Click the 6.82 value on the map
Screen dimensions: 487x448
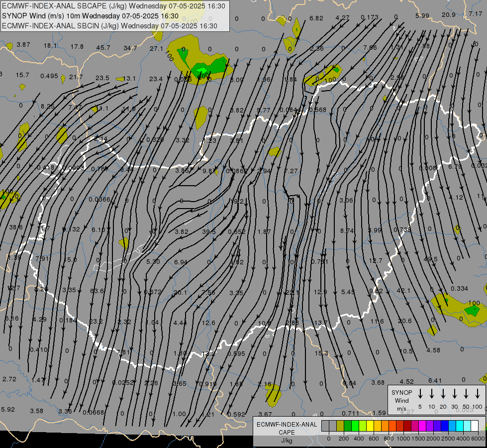tap(316, 18)
